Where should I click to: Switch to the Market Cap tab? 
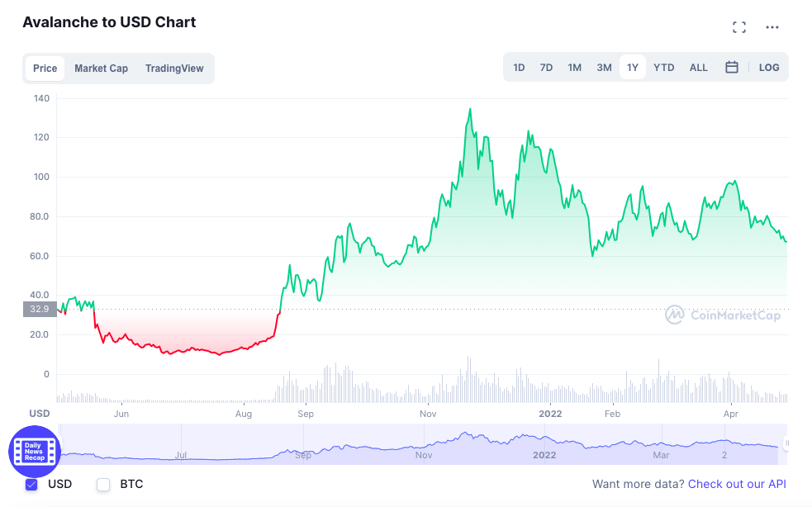101,69
